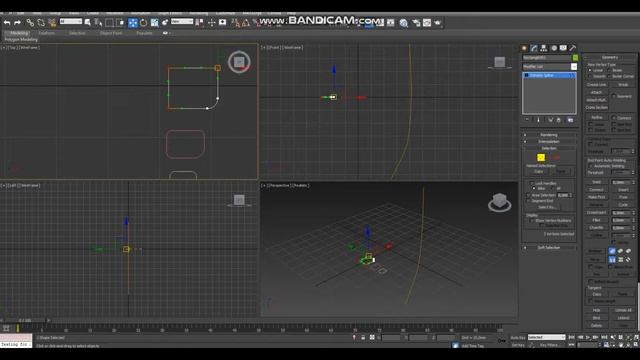
Task: Select the Unlink Selection icon
Action: click(x=41, y=23)
